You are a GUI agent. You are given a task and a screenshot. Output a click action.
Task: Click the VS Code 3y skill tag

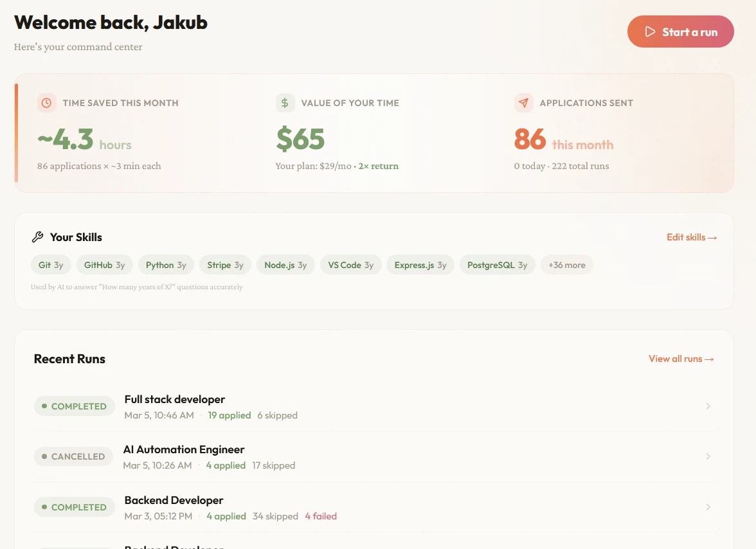coord(350,265)
